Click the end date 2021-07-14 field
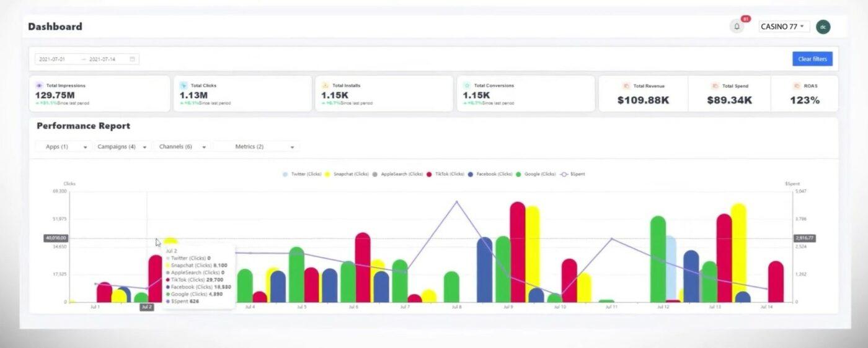 click(102, 59)
